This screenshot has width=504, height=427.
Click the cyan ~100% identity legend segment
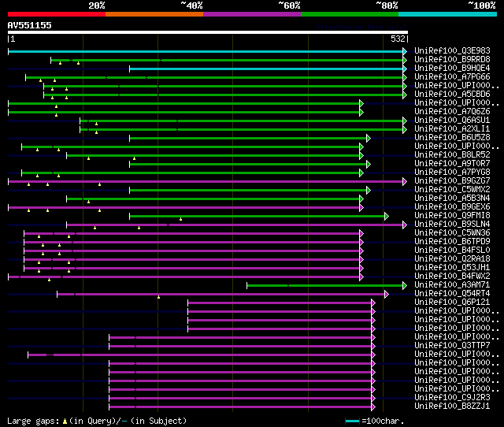click(x=448, y=14)
